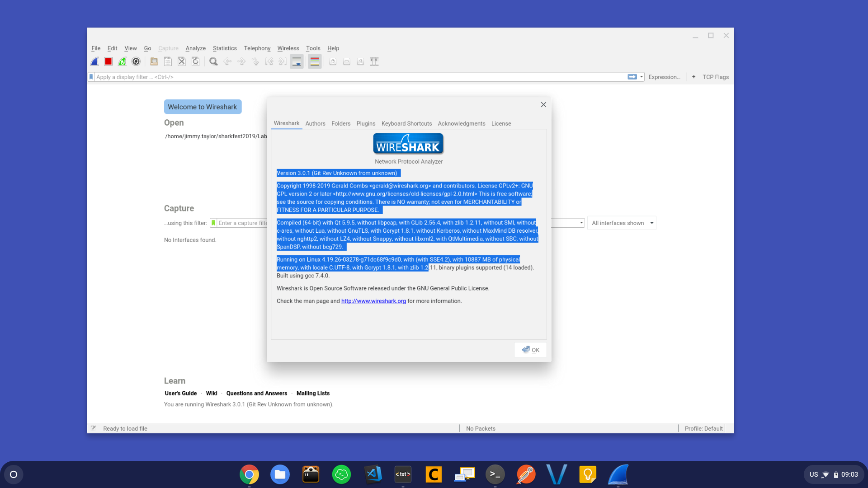The image size is (868, 488).
Task: Switch to the Folders tab
Action: pyautogui.click(x=341, y=123)
